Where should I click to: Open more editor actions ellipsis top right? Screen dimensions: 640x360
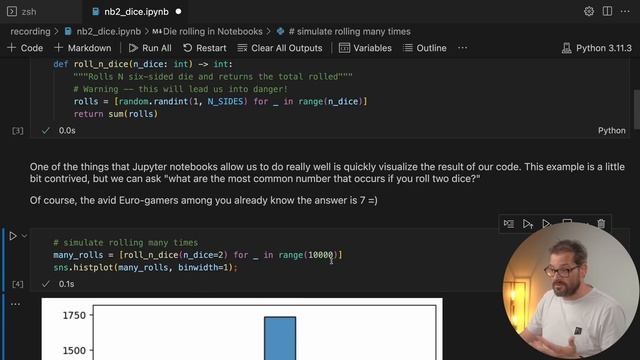625,11
